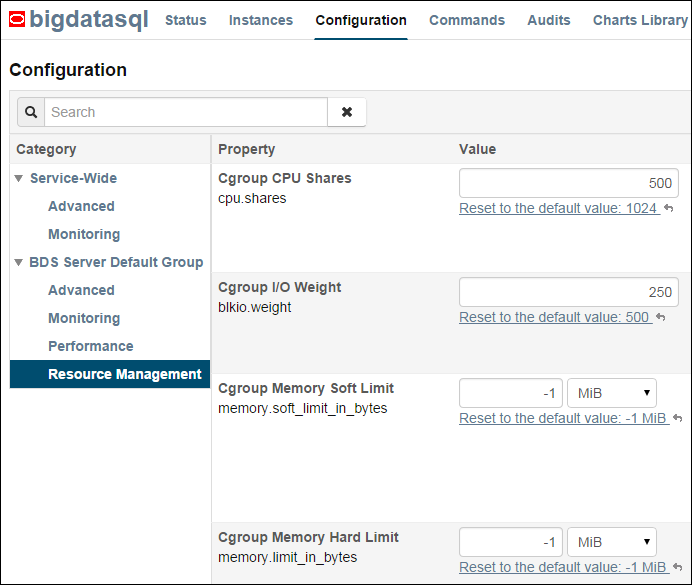Collapse the BDS Server Default Group triangle
The image size is (692, 585).
click(x=19, y=262)
